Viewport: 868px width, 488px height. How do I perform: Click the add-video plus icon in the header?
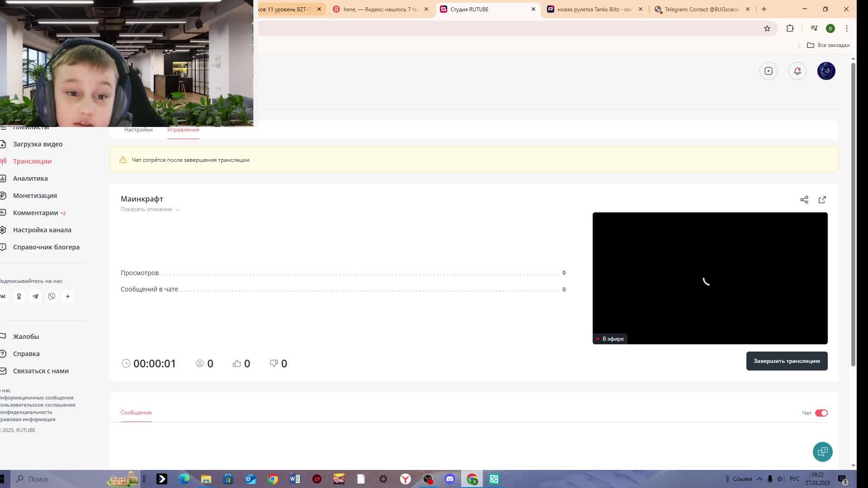(x=768, y=71)
